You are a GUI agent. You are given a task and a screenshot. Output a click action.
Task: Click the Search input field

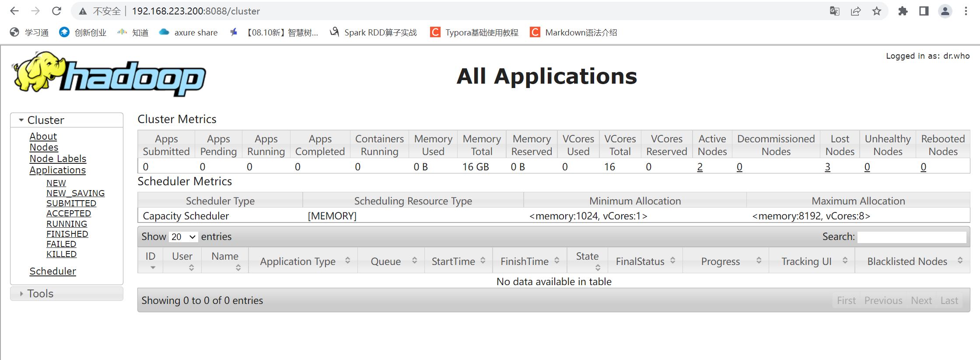(912, 237)
